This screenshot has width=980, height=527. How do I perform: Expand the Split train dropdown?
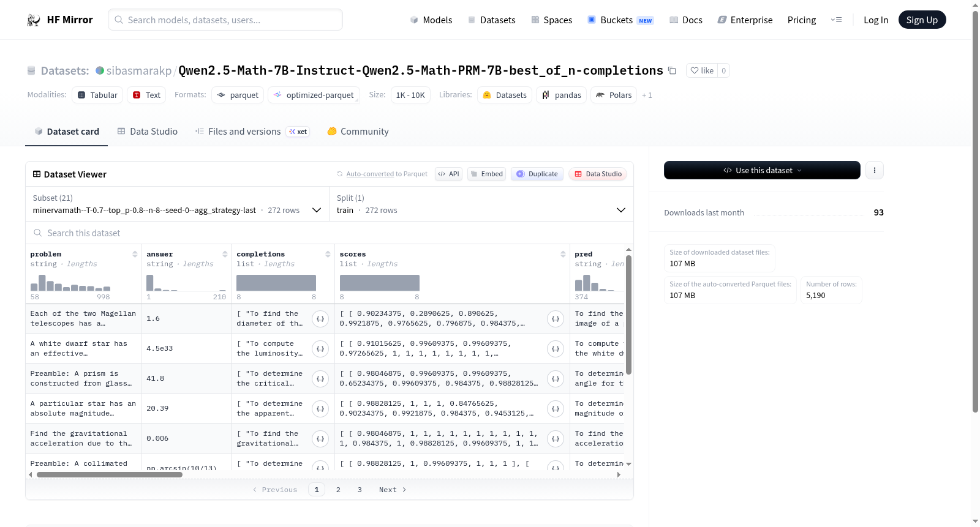tap(481, 204)
